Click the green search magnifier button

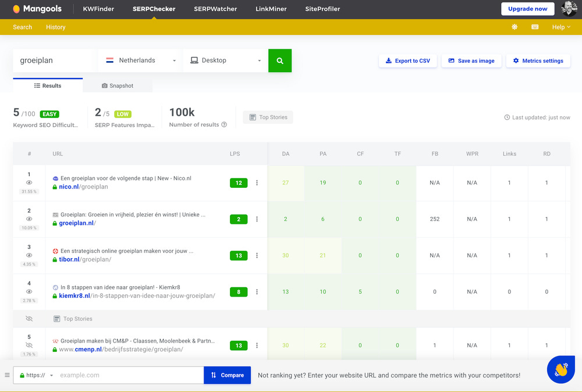coord(280,60)
